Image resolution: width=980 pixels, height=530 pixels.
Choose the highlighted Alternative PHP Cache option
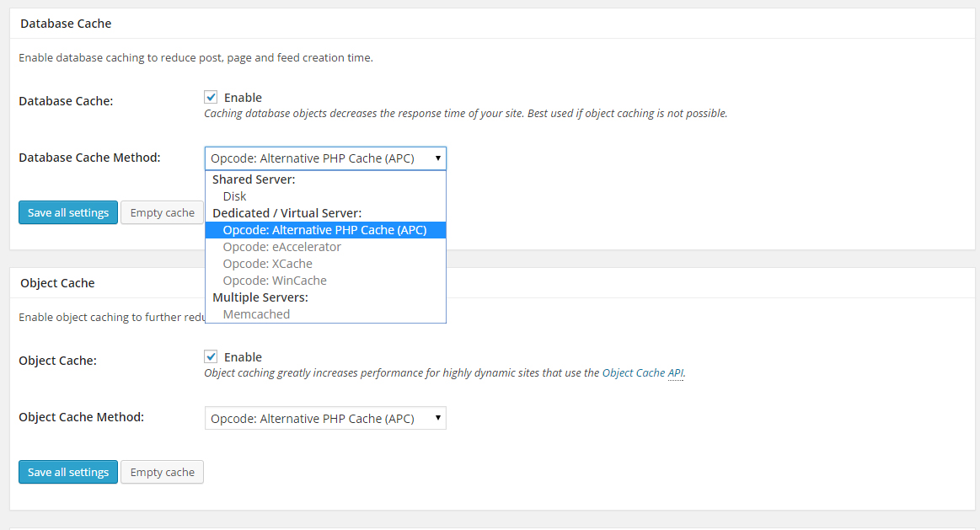click(x=324, y=230)
